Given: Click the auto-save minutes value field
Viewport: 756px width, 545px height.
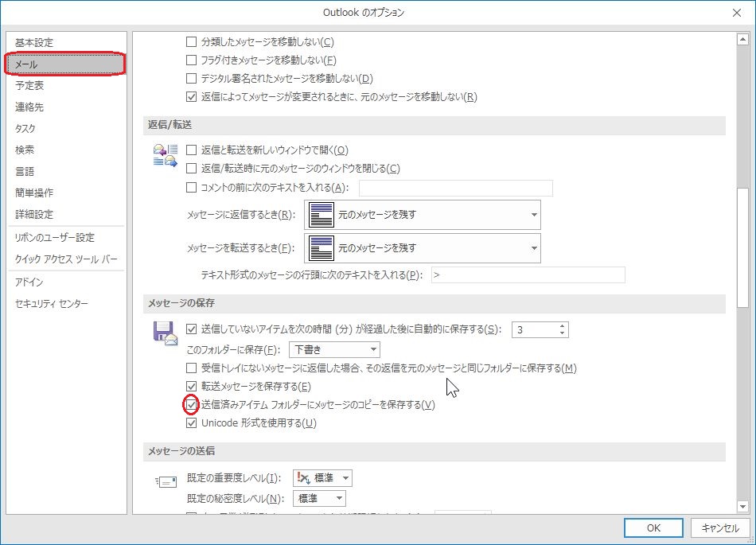Looking at the screenshot, I should (x=534, y=329).
